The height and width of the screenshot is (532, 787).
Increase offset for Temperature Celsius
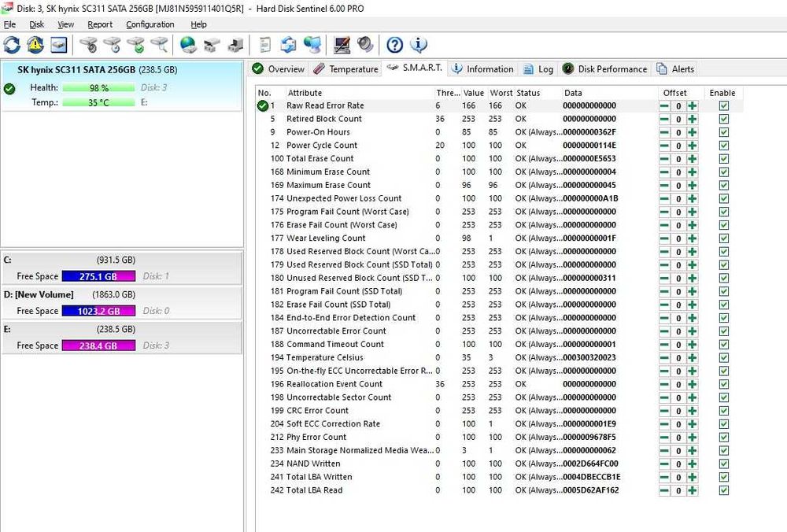pos(692,358)
